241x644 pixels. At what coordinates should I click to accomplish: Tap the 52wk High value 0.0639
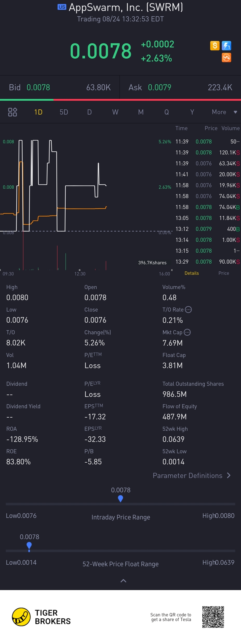[x=173, y=439]
